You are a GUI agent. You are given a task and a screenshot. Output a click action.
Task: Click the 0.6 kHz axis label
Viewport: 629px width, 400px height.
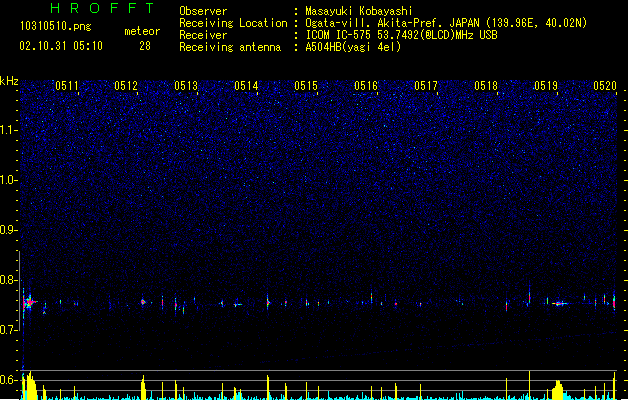9,380
